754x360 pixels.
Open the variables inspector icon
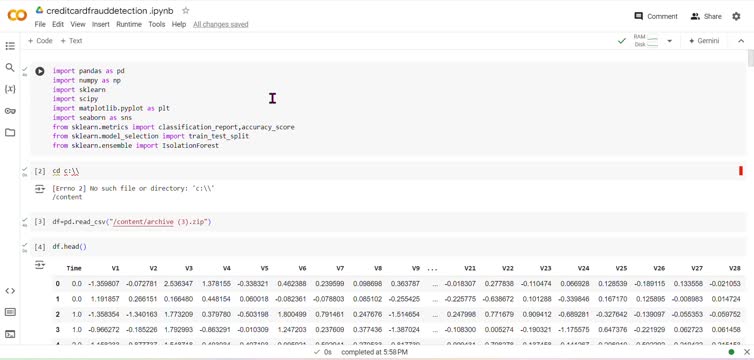10,89
